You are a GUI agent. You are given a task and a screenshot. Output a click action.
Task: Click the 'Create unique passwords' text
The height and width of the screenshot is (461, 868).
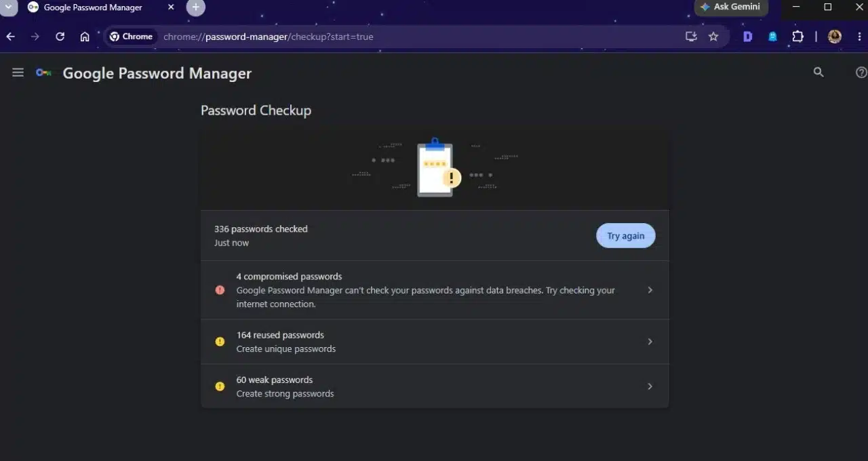pos(286,349)
